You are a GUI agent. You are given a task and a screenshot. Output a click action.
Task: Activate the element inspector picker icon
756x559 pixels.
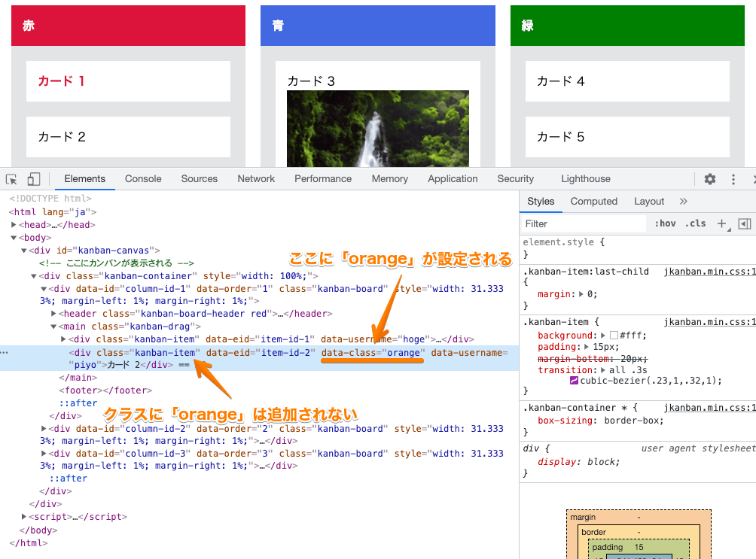(x=11, y=179)
